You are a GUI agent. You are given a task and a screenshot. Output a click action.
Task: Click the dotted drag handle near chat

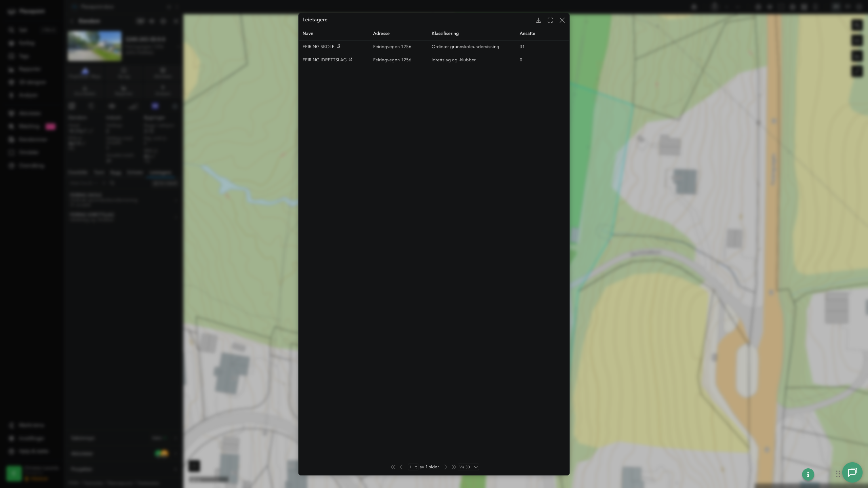click(x=838, y=474)
